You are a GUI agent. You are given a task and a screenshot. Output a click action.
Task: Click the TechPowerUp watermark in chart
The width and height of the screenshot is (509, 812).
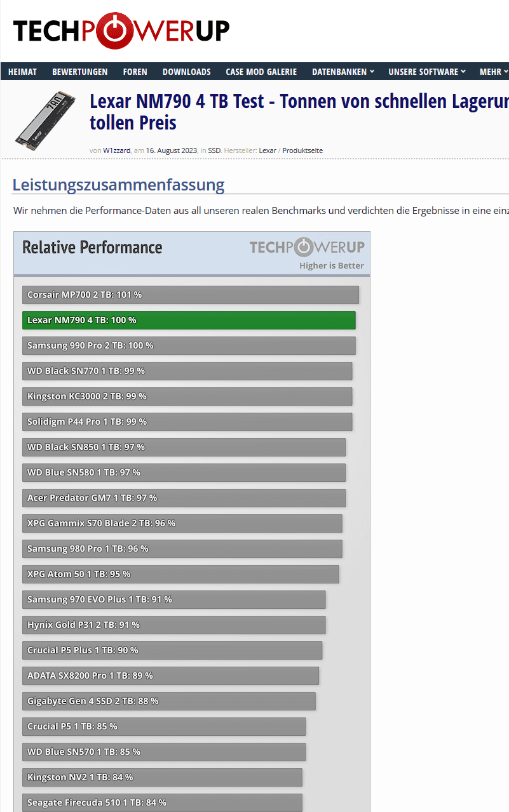[306, 247]
